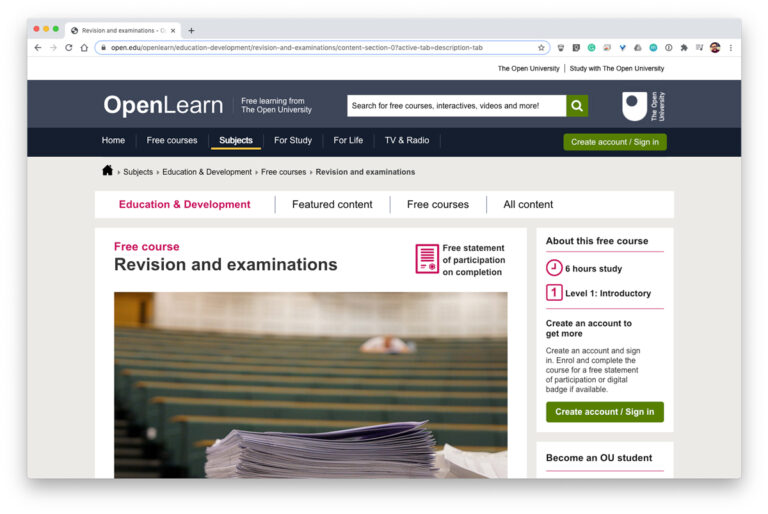Click the Level 1 number icon

(554, 293)
